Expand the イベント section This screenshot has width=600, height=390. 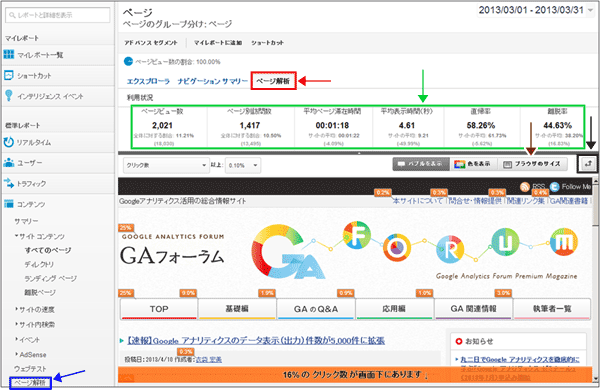pyautogui.click(x=16, y=339)
